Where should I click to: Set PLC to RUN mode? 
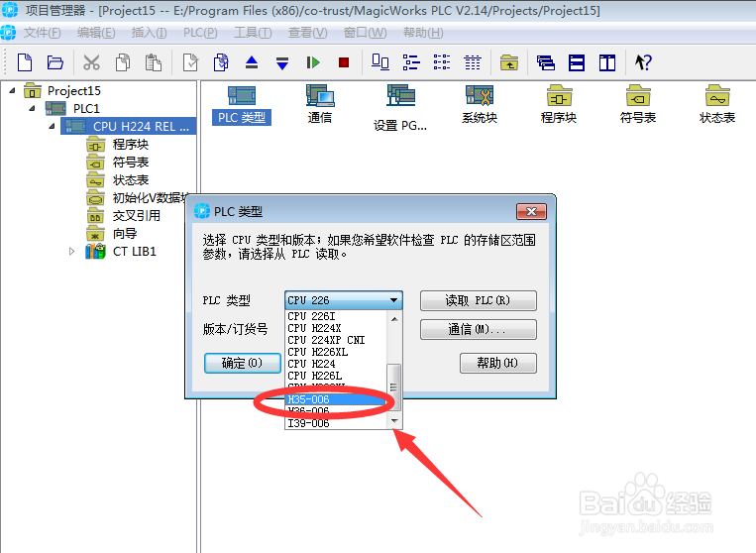(313, 62)
